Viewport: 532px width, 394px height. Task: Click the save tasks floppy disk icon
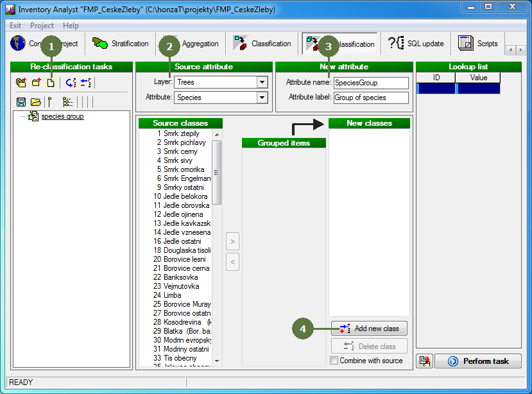(x=21, y=101)
